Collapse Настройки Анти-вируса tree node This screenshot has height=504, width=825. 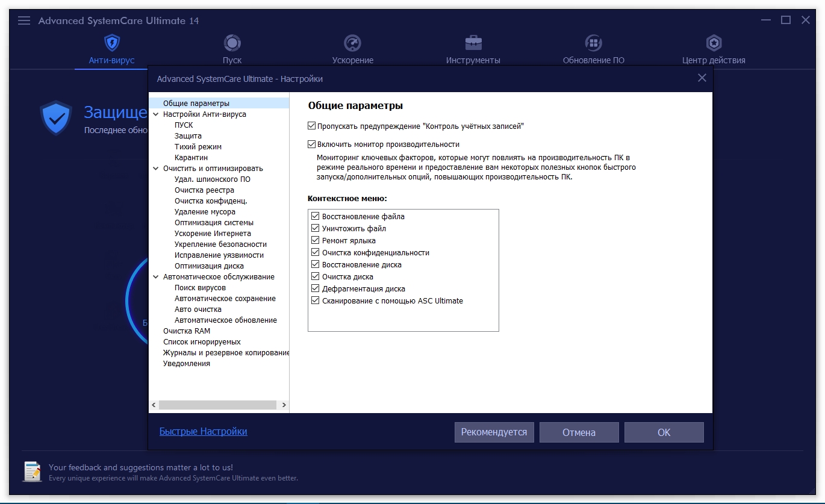point(156,114)
